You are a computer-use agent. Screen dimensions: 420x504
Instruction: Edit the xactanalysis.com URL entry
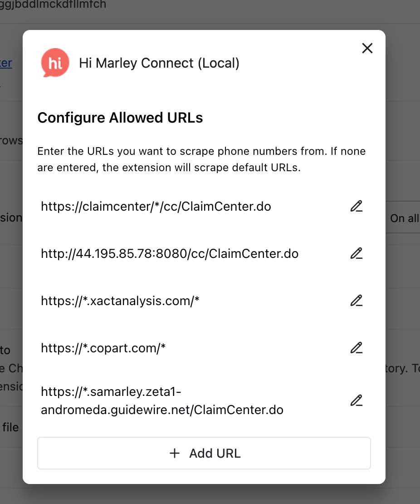pyautogui.click(x=357, y=301)
